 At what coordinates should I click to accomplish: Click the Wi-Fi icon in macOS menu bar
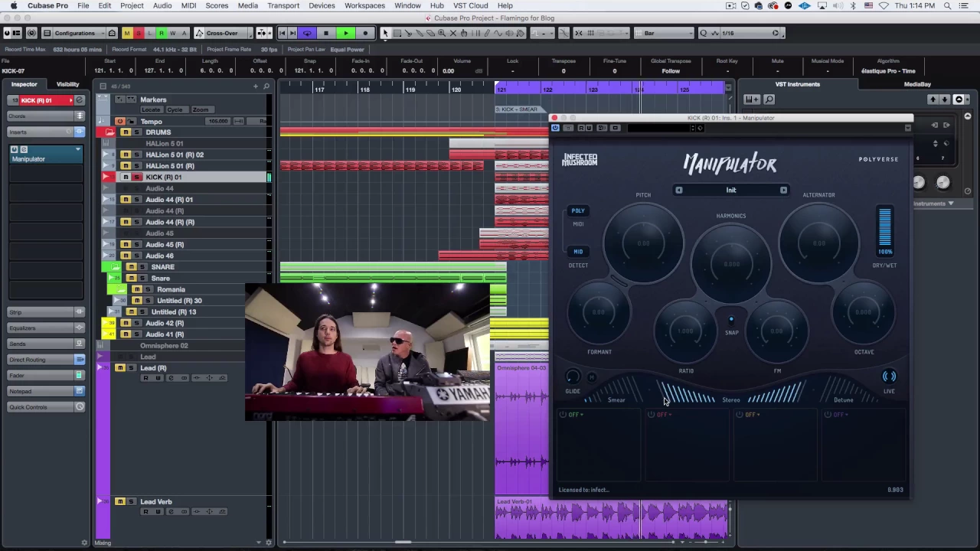884,5
